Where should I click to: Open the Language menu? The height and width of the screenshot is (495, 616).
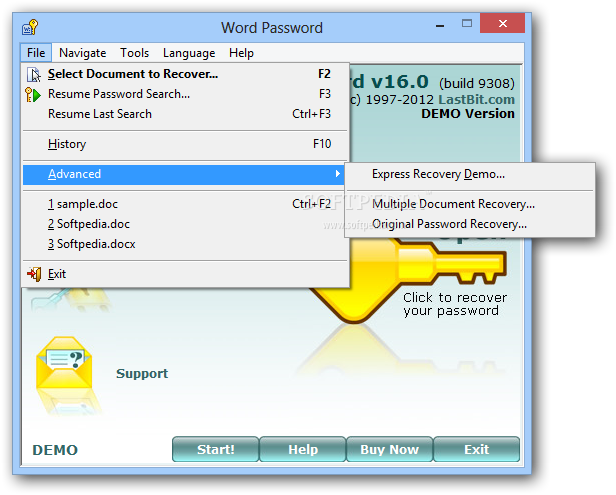point(189,53)
